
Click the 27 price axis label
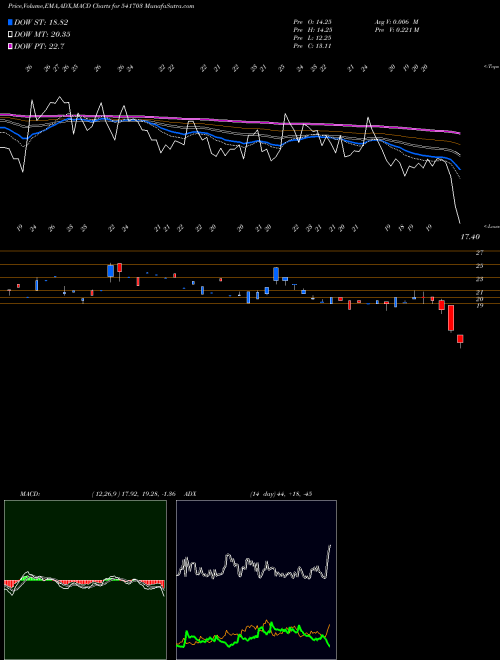pyautogui.click(x=479, y=253)
